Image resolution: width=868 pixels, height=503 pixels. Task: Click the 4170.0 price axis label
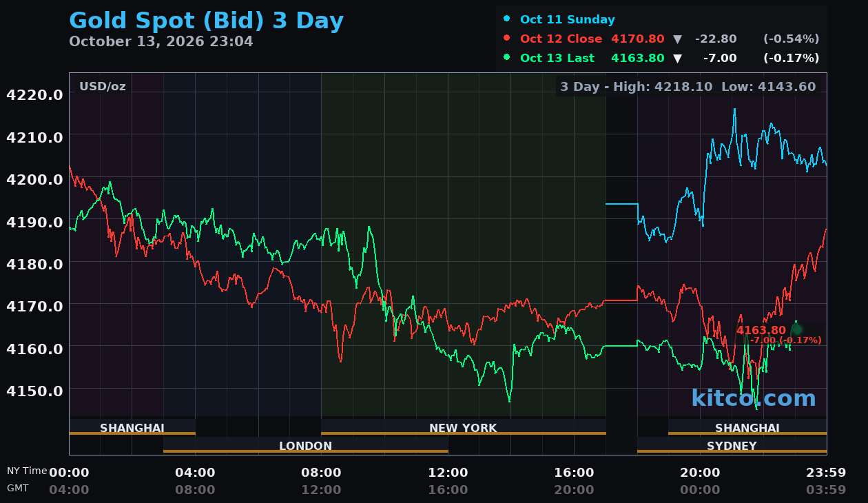pyautogui.click(x=34, y=305)
